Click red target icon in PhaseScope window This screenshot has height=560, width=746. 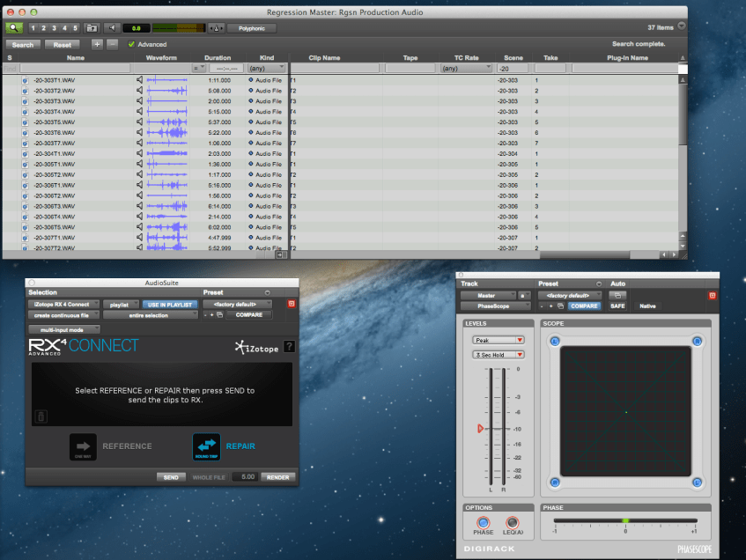point(712,295)
